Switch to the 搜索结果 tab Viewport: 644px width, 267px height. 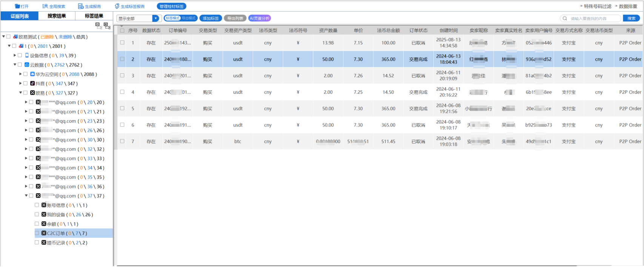click(57, 16)
